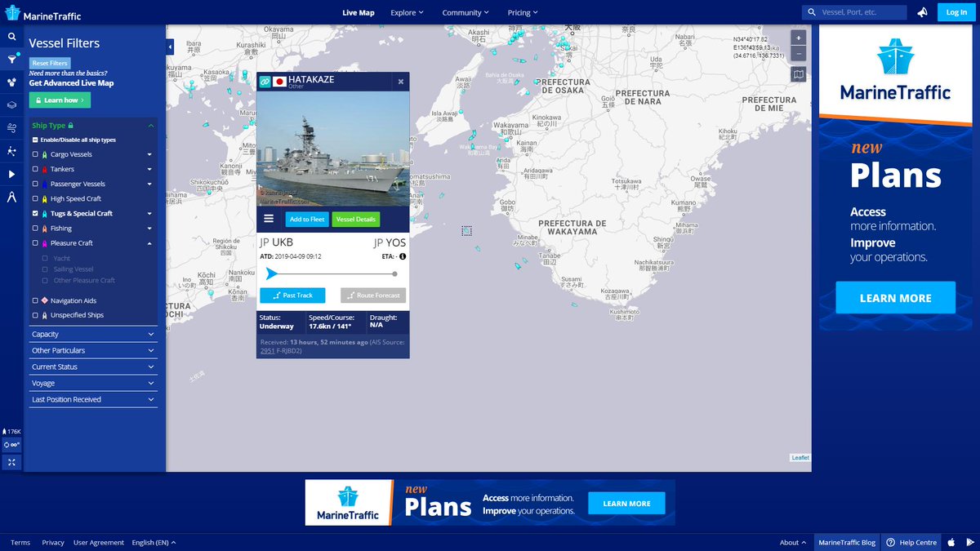
Task: Open the map layers icon in sidebar
Action: (x=11, y=105)
